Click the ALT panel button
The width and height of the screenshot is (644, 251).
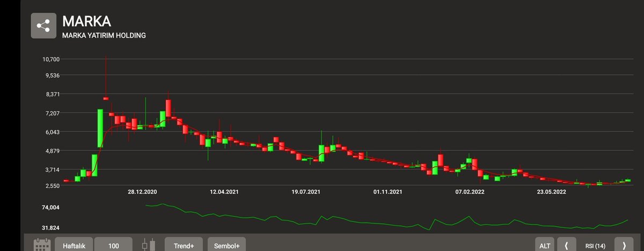(x=545, y=245)
